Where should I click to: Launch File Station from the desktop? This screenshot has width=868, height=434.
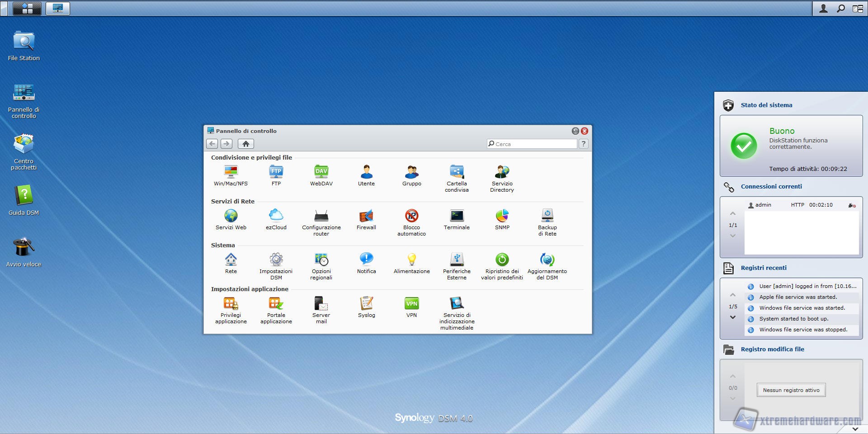(24, 42)
